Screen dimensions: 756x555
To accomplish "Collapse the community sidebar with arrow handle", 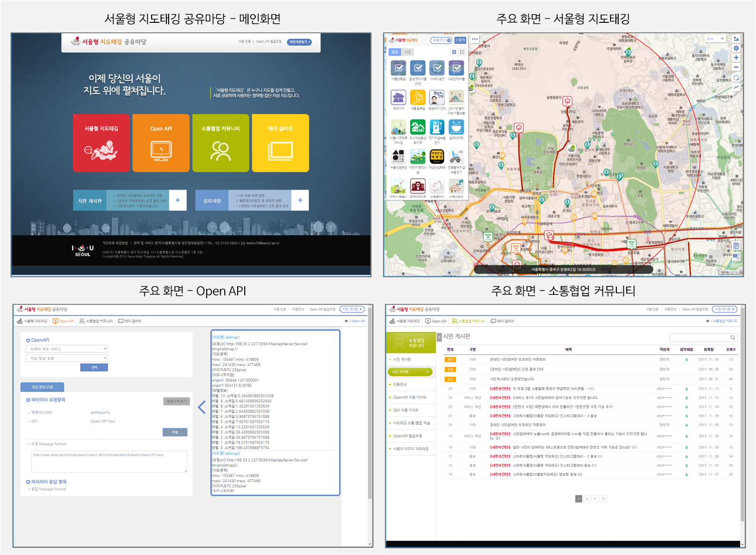I will tap(439, 337).
